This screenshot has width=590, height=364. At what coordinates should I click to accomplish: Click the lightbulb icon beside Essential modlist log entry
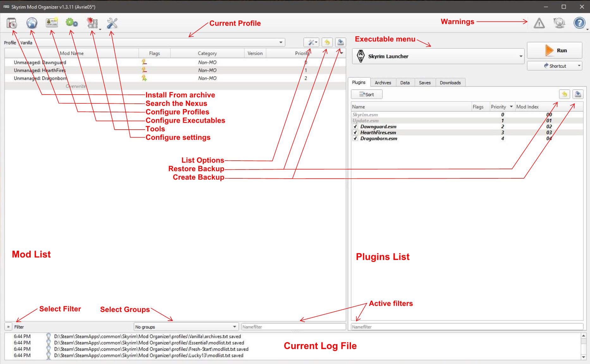48,343
